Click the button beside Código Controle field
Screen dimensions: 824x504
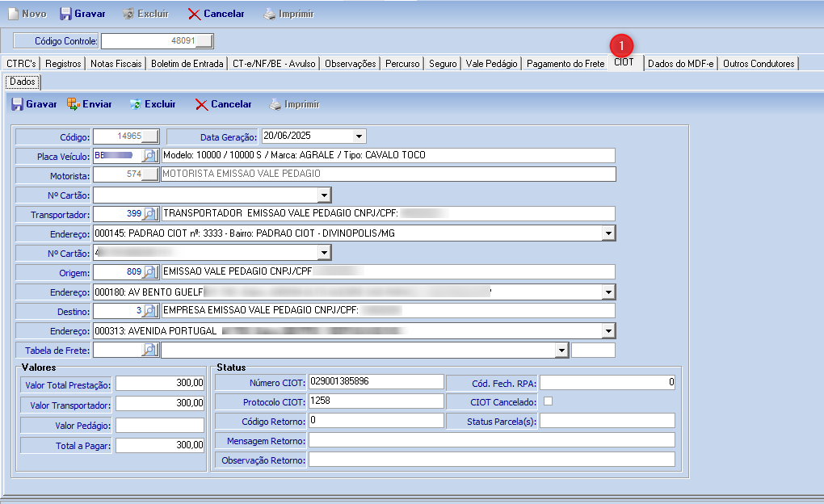coord(205,40)
